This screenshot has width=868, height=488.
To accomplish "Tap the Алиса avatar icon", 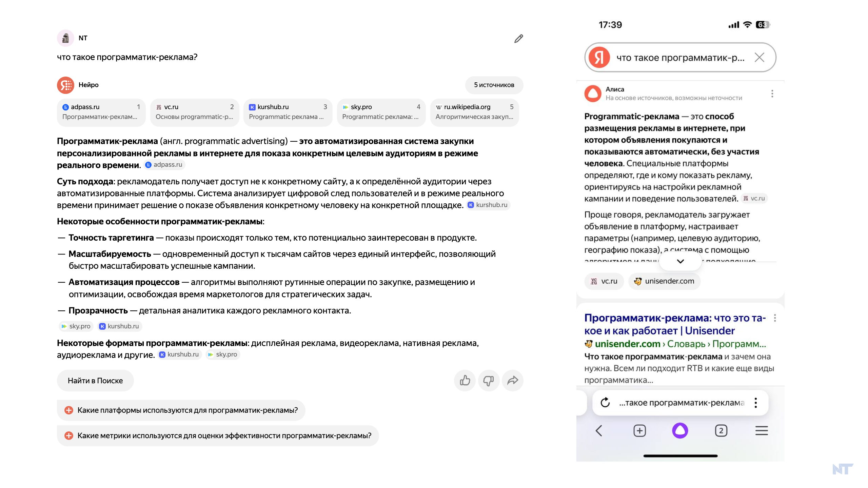I will (593, 93).
